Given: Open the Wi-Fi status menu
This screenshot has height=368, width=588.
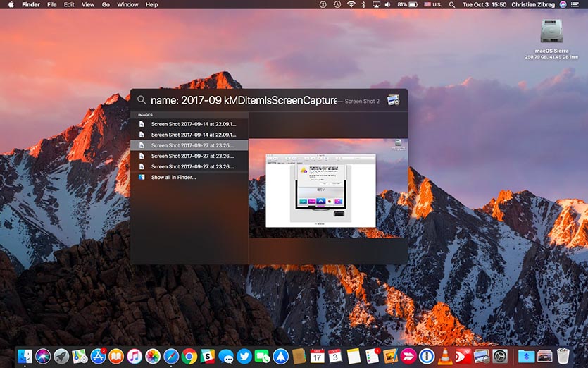Looking at the screenshot, I should 350,4.
